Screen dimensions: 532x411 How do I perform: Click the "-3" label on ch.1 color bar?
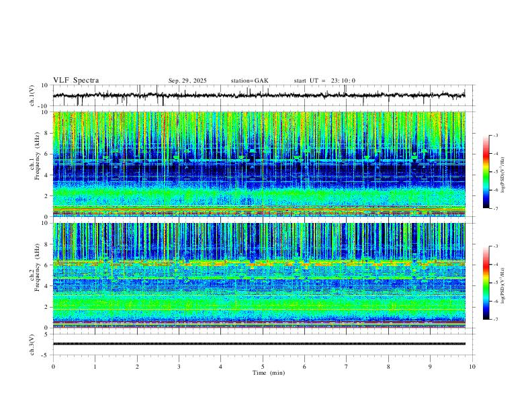(x=496, y=135)
